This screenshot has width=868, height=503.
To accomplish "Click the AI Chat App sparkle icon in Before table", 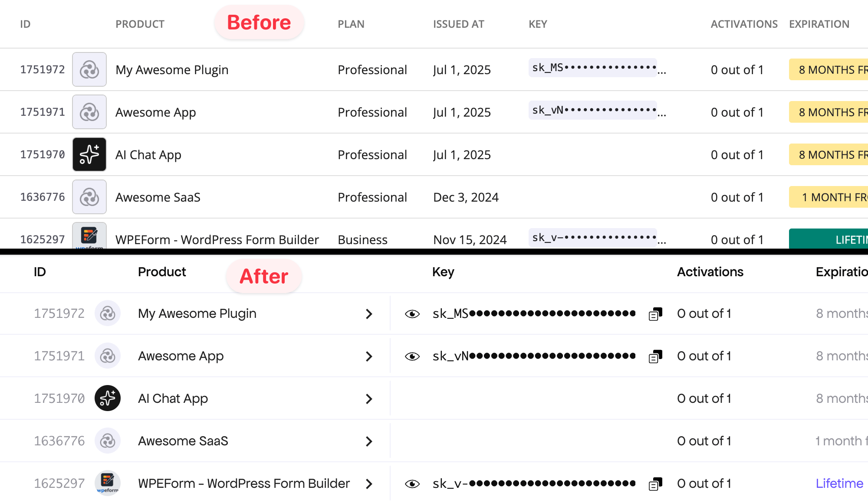I will coord(89,154).
